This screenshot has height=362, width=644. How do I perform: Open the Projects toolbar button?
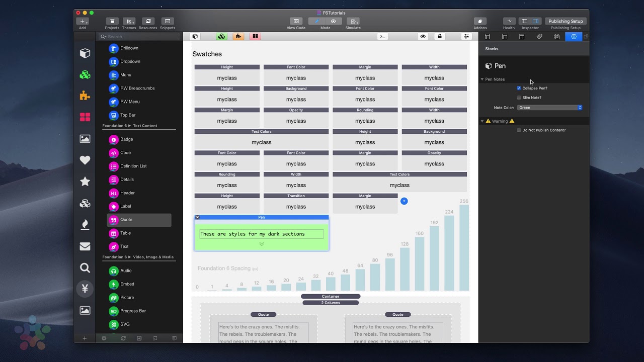pos(112,21)
